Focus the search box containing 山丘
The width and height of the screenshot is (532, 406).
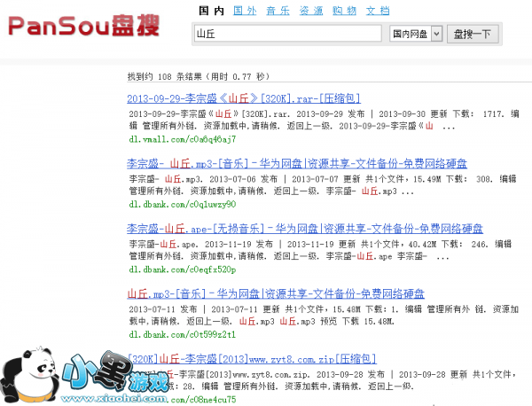287,34
